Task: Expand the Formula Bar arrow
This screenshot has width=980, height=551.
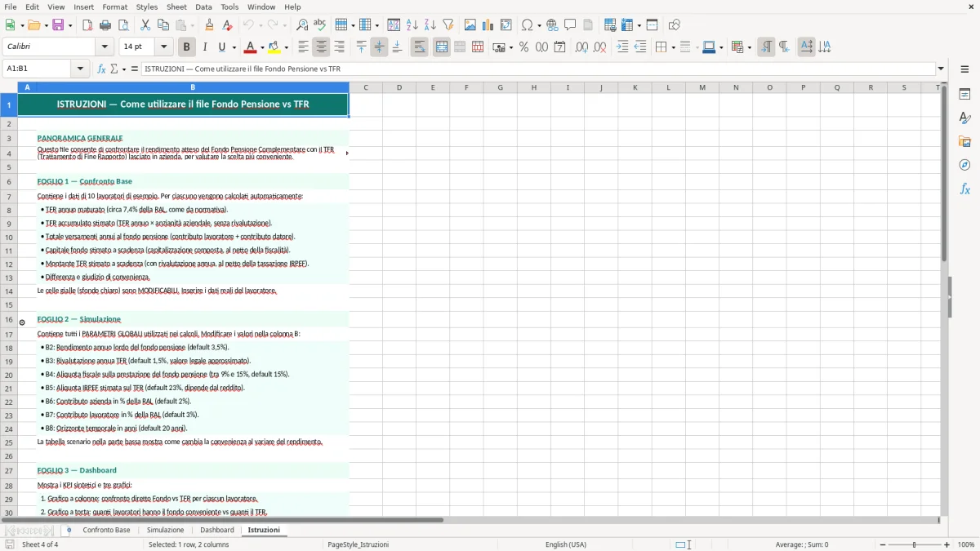Action: click(941, 69)
